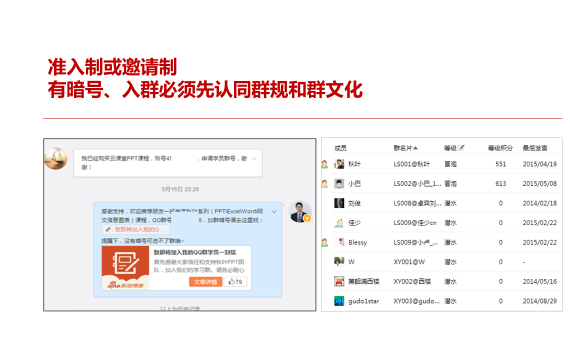Click Blessy's member avatar
This screenshot has height=360, width=570.
339,242
